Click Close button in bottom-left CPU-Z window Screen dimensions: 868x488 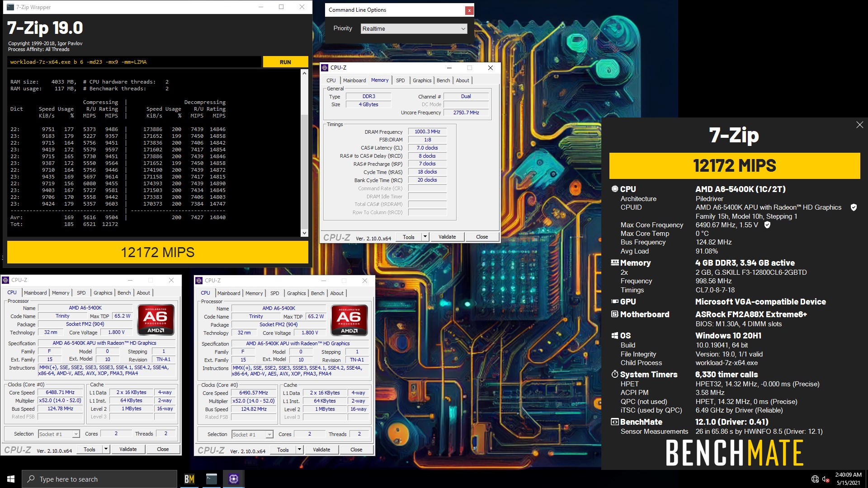163,449
